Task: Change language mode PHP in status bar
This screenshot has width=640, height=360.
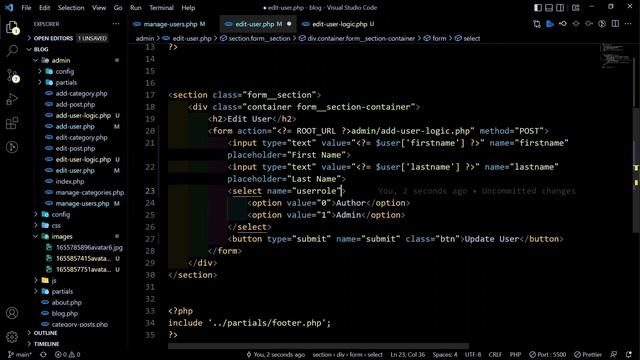Action: coord(515,355)
